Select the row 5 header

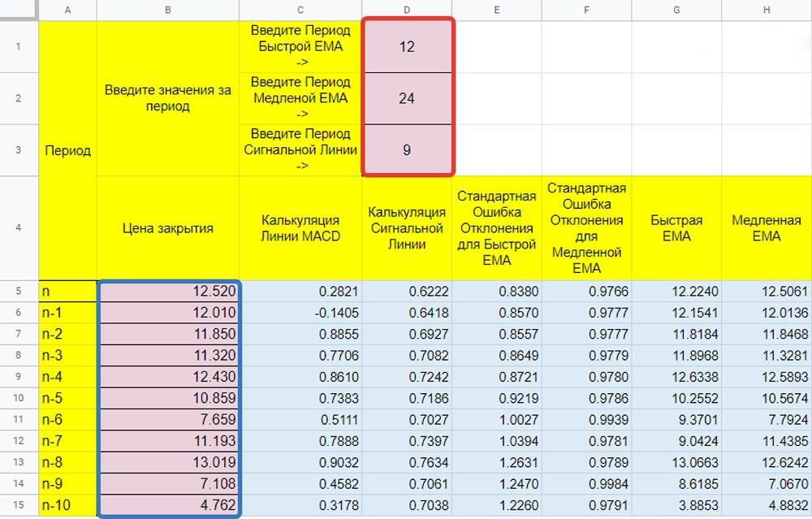coord(19,291)
